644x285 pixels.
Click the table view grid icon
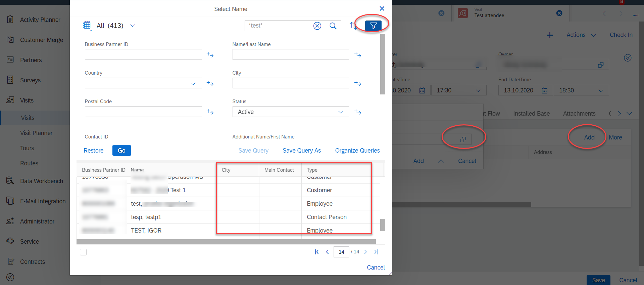(87, 25)
